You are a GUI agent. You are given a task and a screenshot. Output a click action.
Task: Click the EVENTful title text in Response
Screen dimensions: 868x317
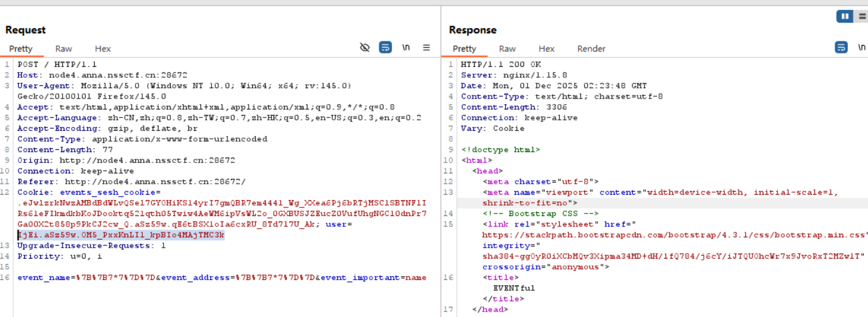pos(514,288)
